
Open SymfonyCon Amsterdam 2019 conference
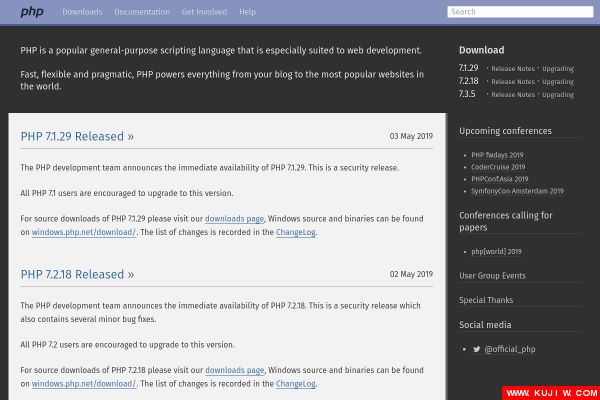[x=517, y=191]
